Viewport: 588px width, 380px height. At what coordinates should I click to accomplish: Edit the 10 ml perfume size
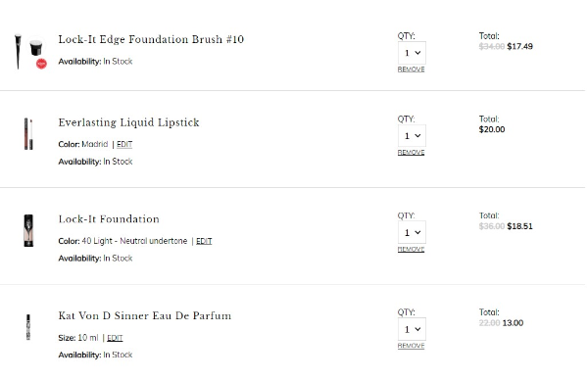115,338
